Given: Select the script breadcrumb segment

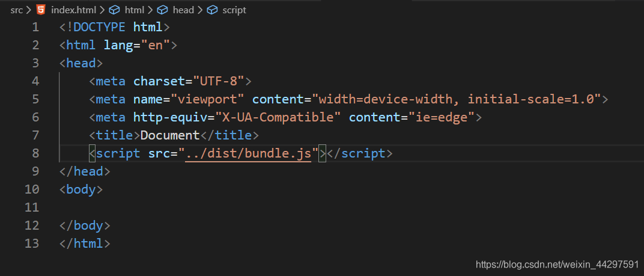Looking at the screenshot, I should click(234, 10).
